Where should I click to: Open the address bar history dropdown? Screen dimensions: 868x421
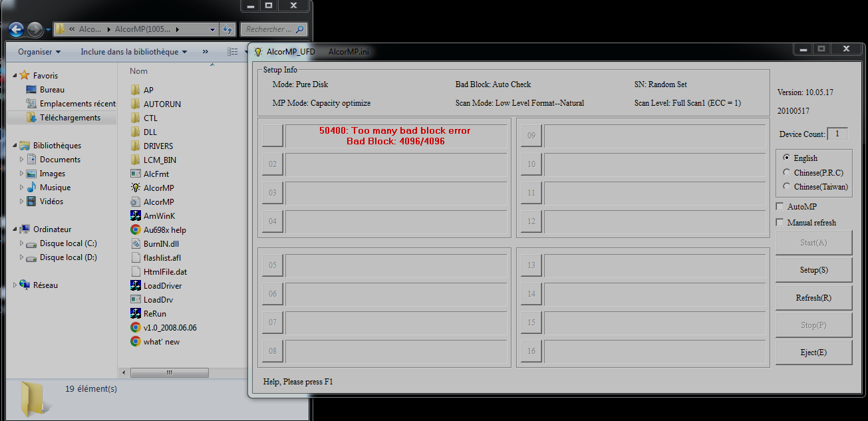(212, 29)
